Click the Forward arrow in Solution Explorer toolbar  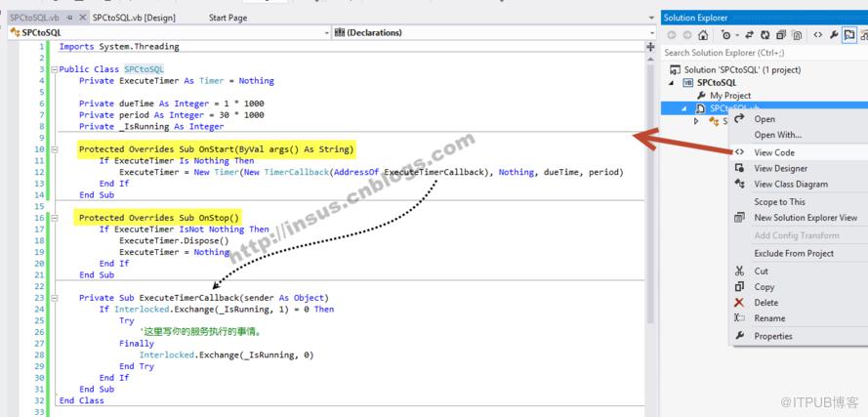pos(687,35)
